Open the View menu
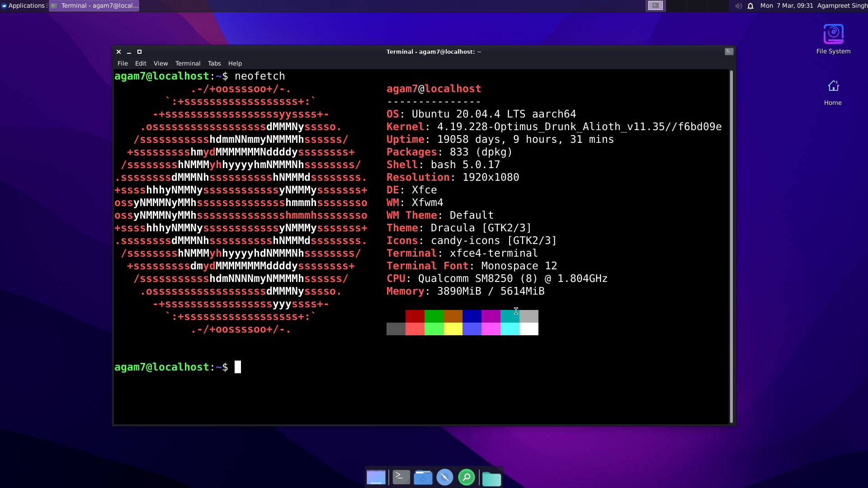 pyautogui.click(x=161, y=63)
